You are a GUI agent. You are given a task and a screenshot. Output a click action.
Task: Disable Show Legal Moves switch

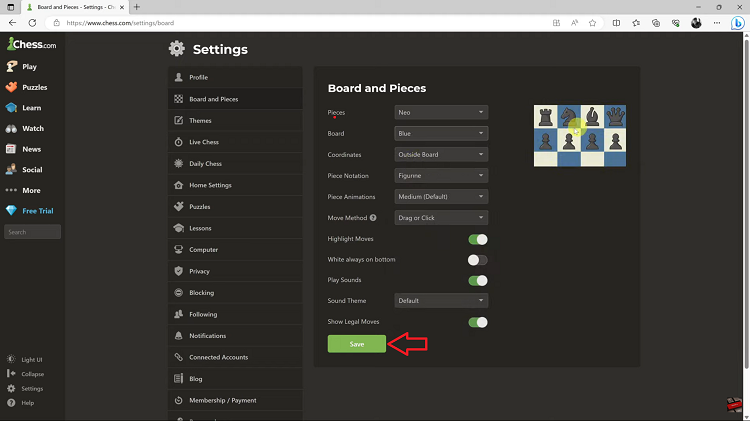[478, 322]
